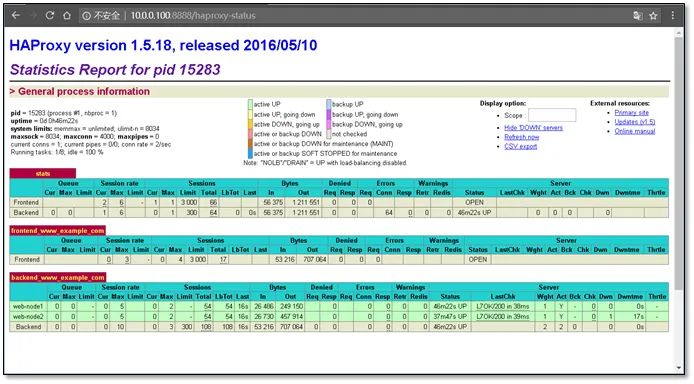
Task: Click web-node2 downtime value 17s
Action: (638, 316)
